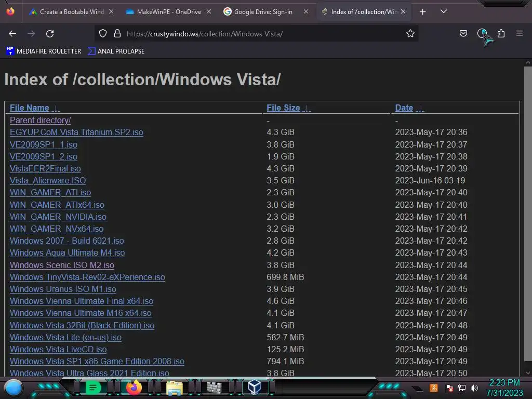Switch to MakeWinPE - OneDrive tab

tap(169, 12)
